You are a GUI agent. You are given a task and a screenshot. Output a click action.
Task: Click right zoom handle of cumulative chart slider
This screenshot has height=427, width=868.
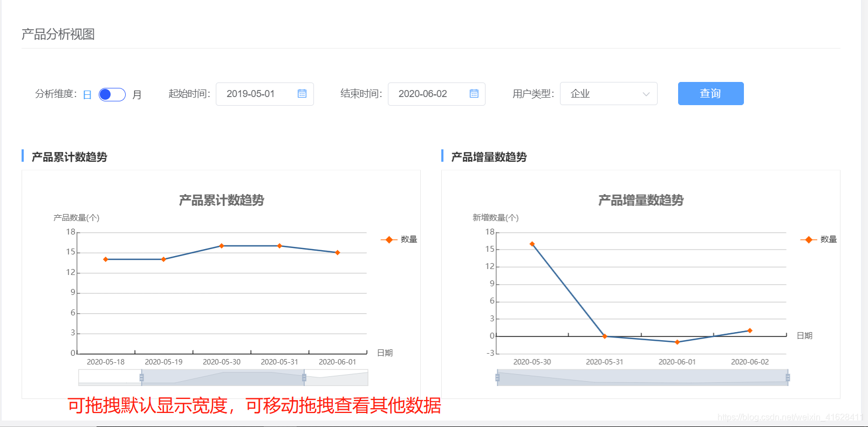click(304, 377)
